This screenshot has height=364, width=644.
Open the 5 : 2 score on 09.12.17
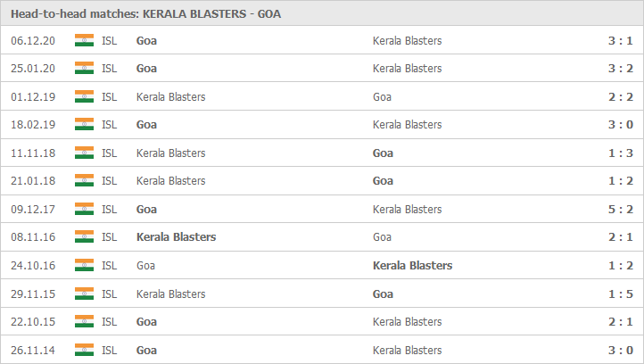[x=621, y=209]
